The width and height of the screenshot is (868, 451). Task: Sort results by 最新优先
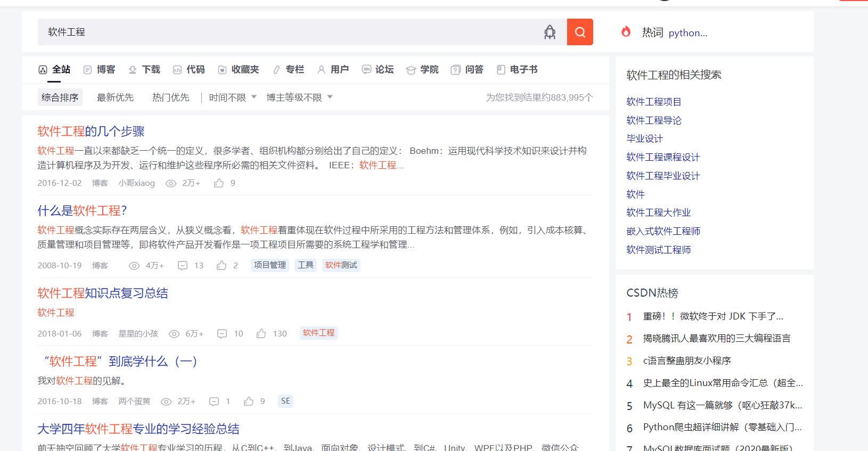click(x=115, y=97)
